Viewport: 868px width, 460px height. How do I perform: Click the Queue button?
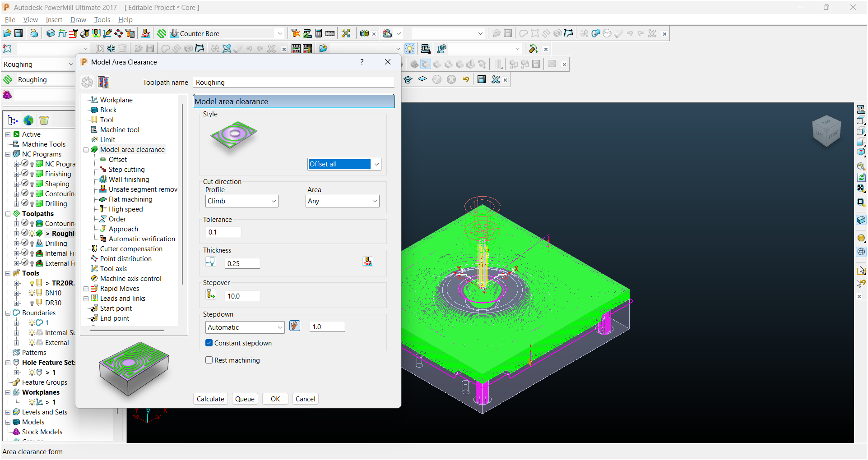point(245,399)
